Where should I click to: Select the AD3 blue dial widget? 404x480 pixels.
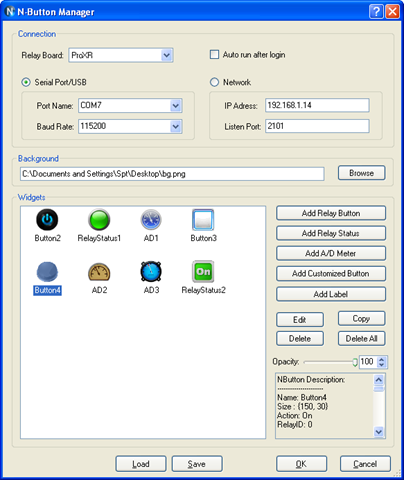151,272
